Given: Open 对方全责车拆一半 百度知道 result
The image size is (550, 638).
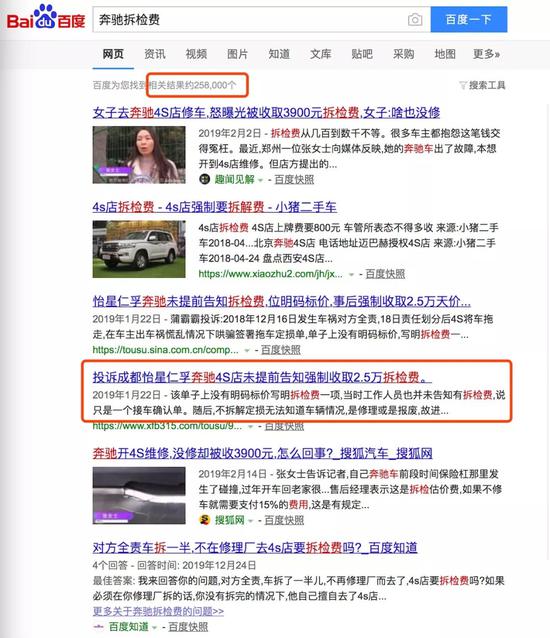Looking at the screenshot, I should coord(255,548).
